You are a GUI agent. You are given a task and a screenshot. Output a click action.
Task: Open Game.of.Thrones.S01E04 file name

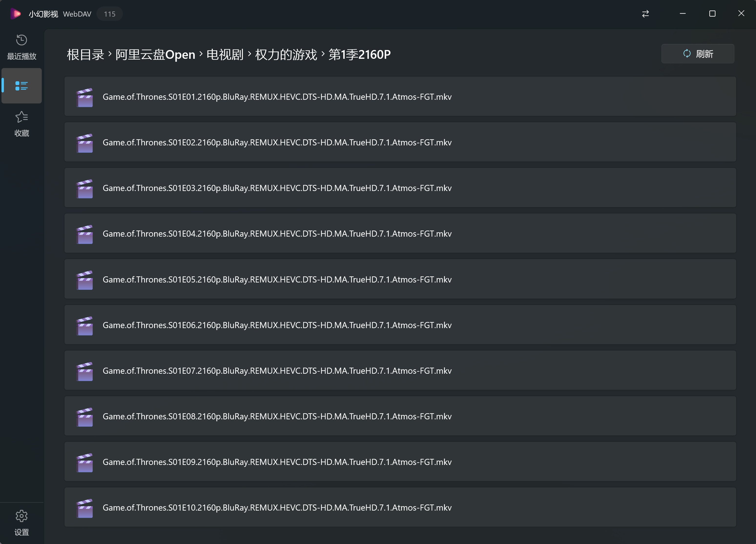click(277, 234)
